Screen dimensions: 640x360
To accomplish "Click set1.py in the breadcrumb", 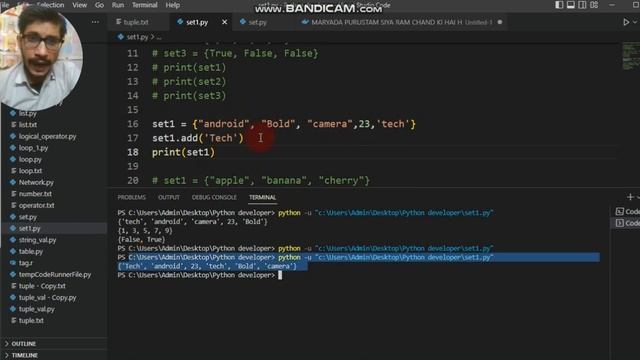I will 137,37.
